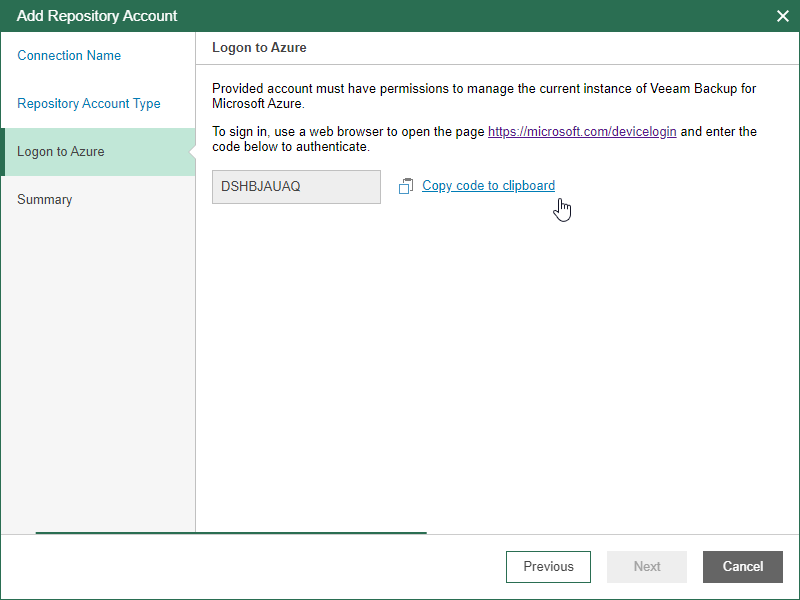Cancel the repository account wizard

(743, 567)
